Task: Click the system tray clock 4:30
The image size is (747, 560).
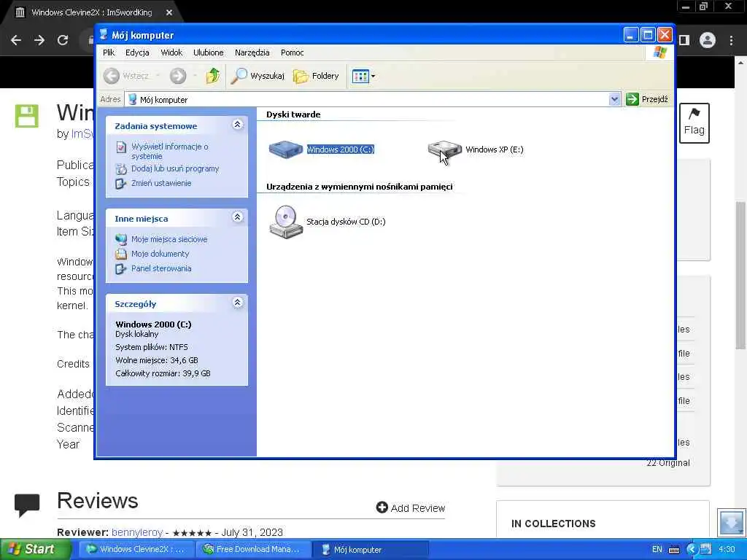Action: [x=727, y=549]
